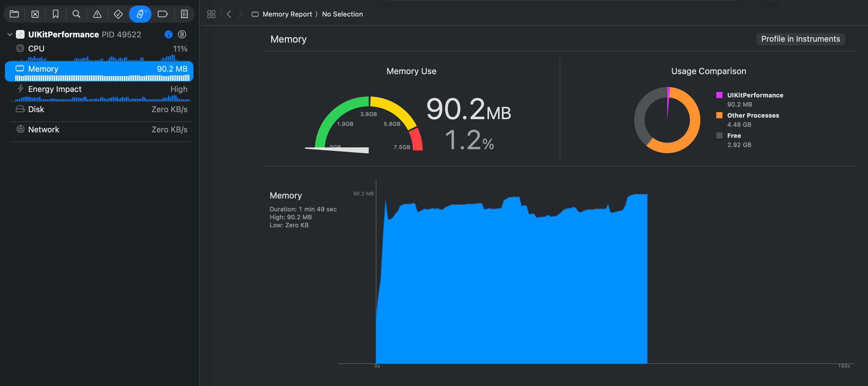This screenshot has height=386, width=868.
Task: Open the Test navigator diamond icon
Action: click(x=118, y=14)
